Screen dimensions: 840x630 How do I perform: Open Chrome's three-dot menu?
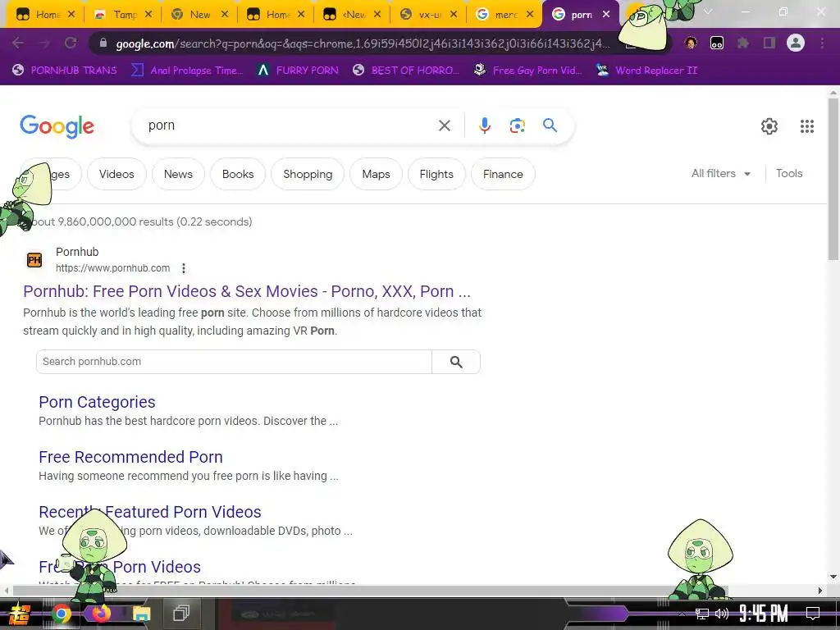(822, 43)
